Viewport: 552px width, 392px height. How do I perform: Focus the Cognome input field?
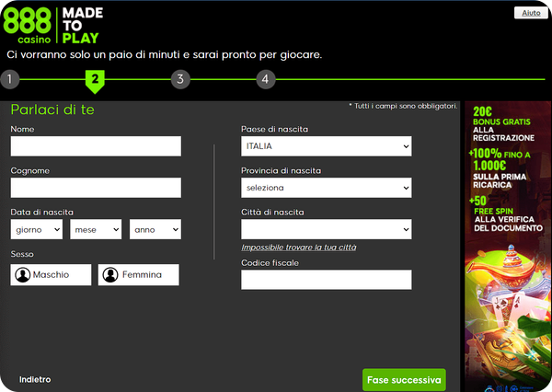click(96, 188)
